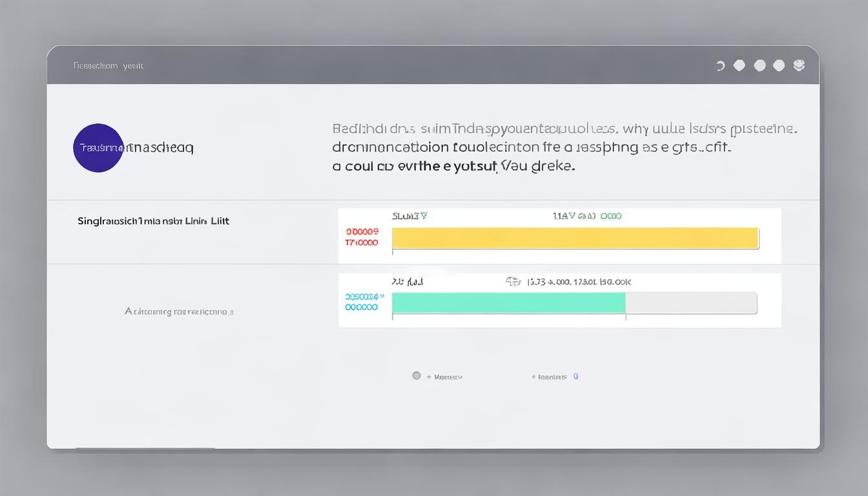The image size is (868, 496).
Task: Click the rightmost smiley icon in title bar
Action: pyautogui.click(x=799, y=65)
